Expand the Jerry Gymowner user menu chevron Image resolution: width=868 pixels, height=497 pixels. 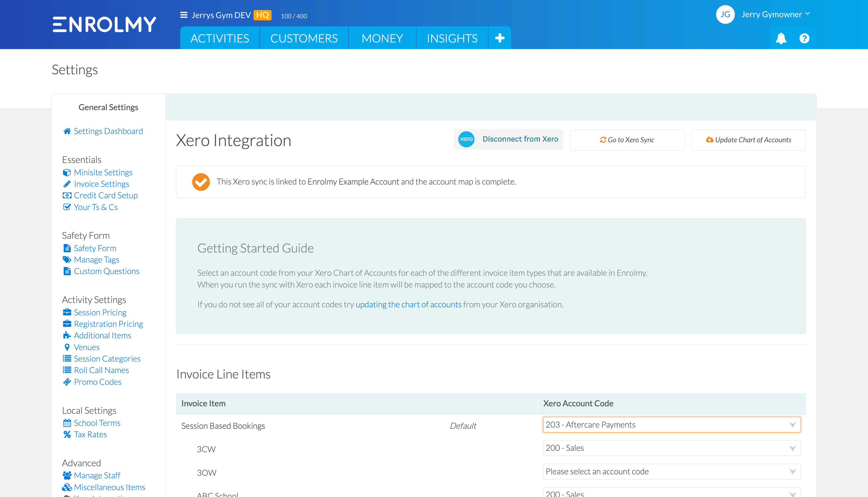(x=807, y=14)
